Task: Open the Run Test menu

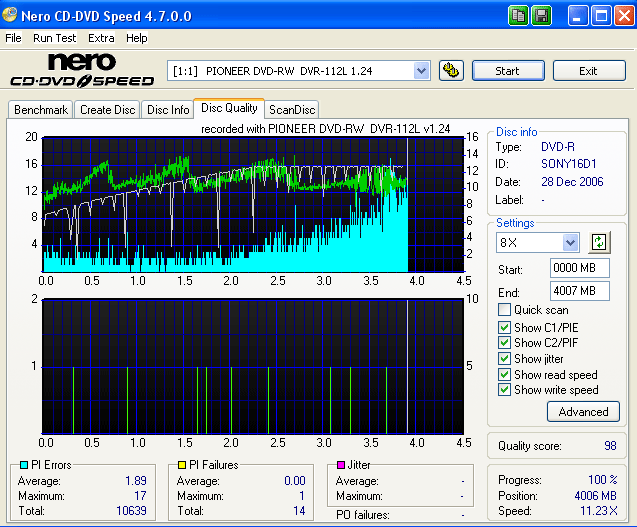Action: [54, 38]
